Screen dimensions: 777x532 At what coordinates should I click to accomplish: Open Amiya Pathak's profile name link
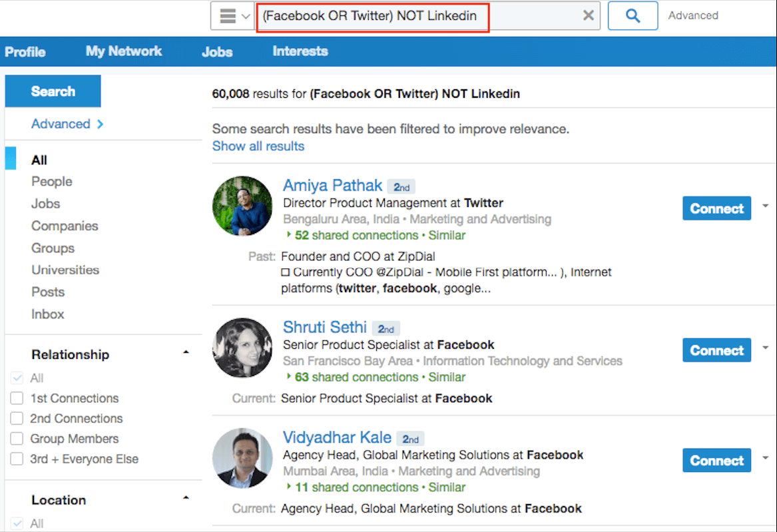(332, 185)
